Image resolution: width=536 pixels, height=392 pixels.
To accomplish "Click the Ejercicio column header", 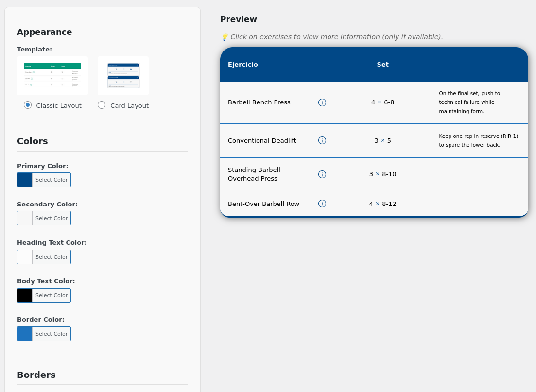I will click(x=243, y=65).
